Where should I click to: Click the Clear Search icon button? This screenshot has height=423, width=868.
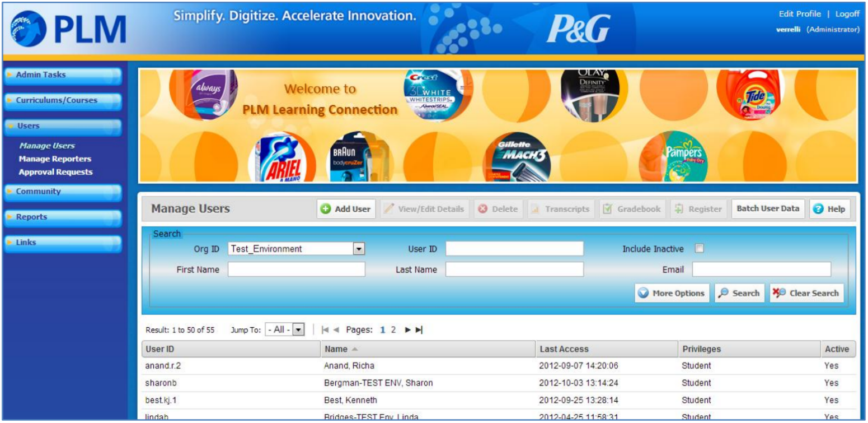tap(779, 293)
